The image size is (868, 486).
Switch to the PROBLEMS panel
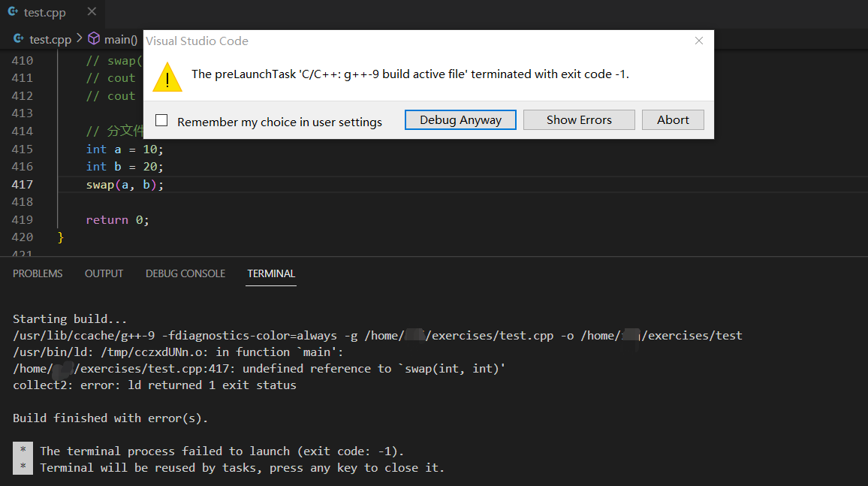(x=38, y=273)
